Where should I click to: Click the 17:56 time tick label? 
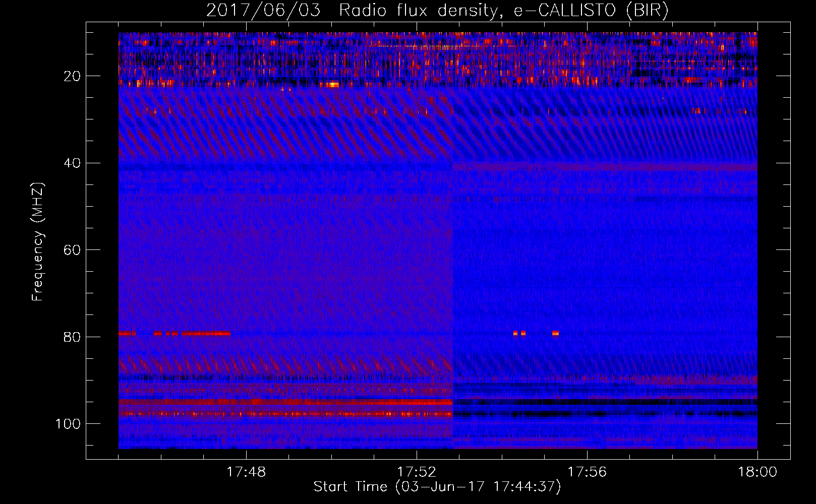pyautogui.click(x=587, y=472)
